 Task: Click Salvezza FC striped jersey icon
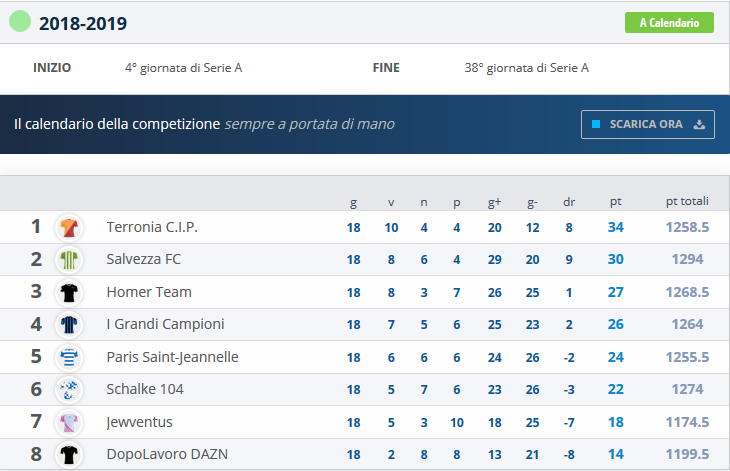(x=69, y=260)
